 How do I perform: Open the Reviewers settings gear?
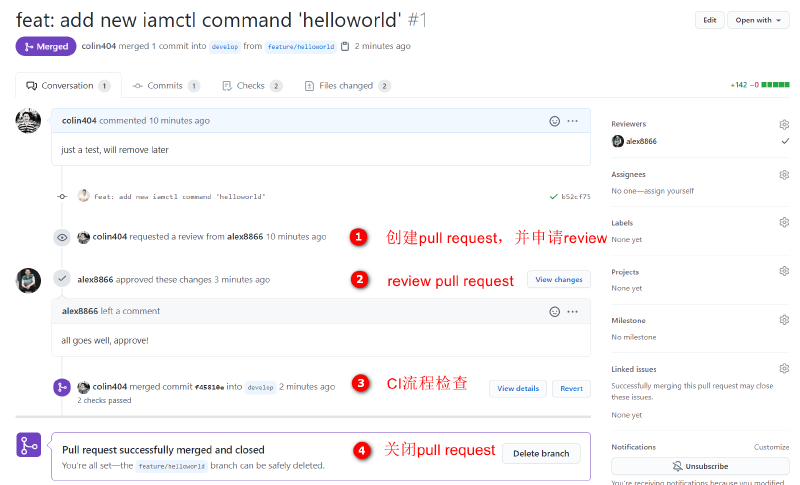(784, 124)
